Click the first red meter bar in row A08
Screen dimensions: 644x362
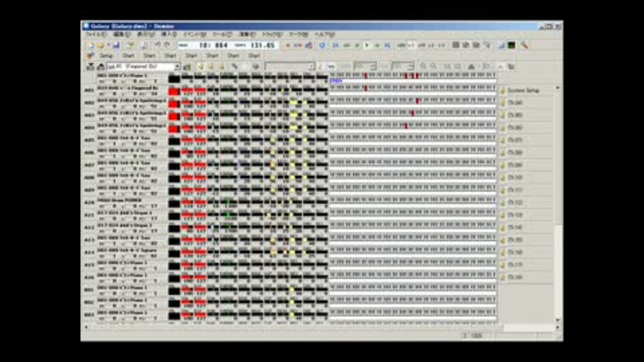click(187, 178)
